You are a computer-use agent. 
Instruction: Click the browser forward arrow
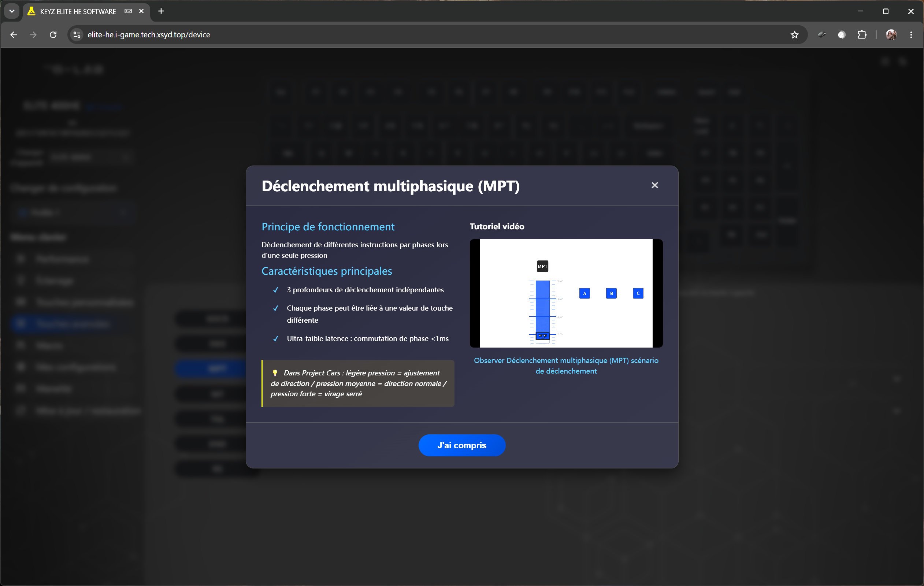pyautogui.click(x=33, y=35)
